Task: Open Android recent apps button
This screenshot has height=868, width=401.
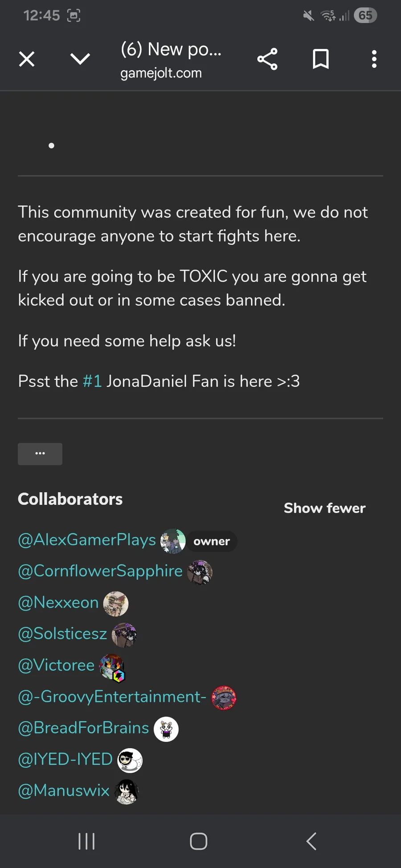Action: coord(86,841)
